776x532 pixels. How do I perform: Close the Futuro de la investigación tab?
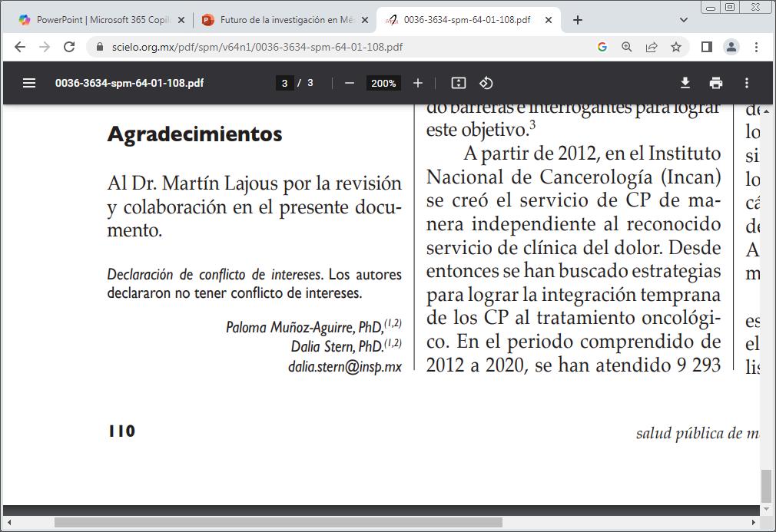click(365, 20)
